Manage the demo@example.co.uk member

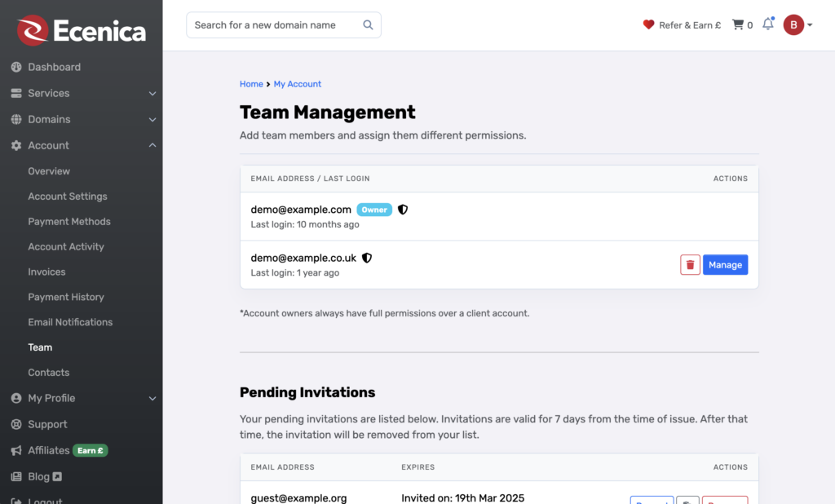point(725,265)
